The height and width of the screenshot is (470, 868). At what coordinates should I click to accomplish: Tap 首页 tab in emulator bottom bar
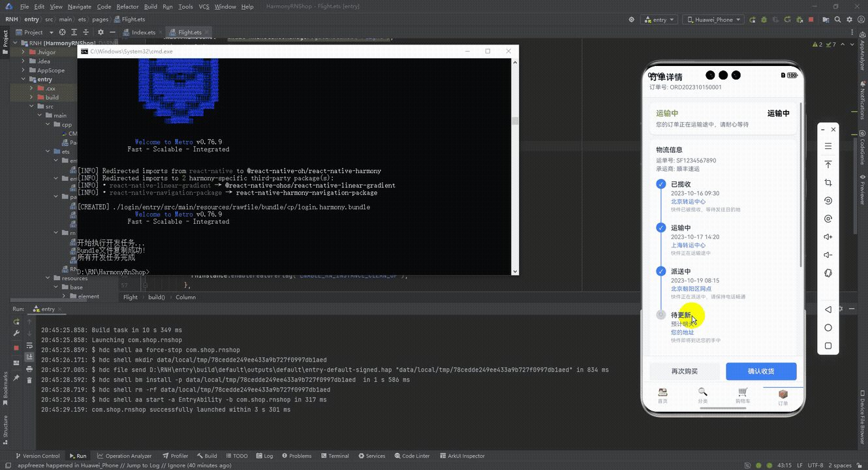pos(662,396)
